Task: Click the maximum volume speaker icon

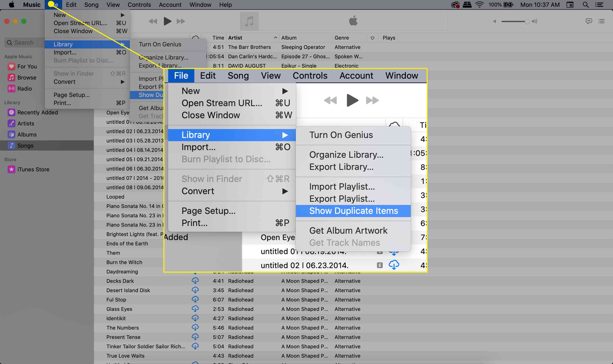Action: (x=534, y=21)
